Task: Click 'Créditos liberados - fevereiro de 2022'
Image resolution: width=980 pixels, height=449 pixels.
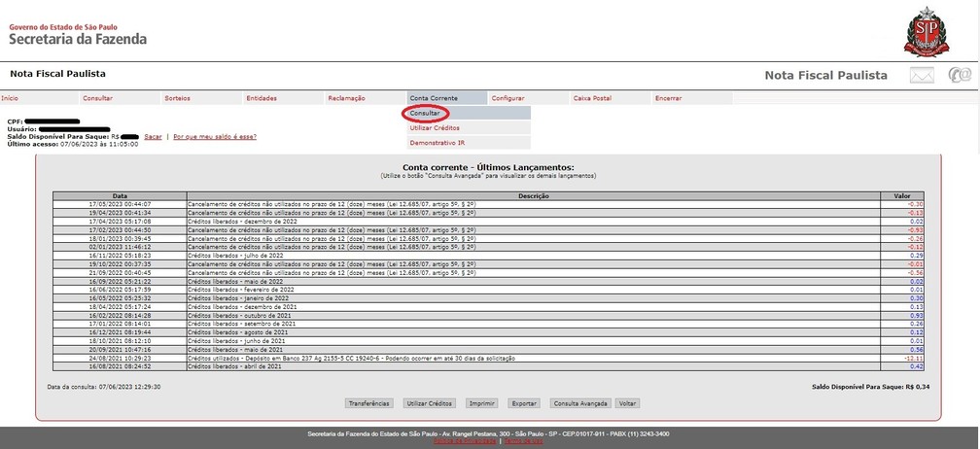Action: point(241,290)
